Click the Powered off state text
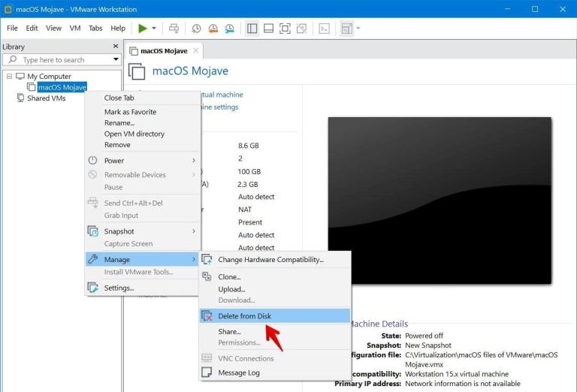Screen dimensions: 577x392 [x=424, y=336]
